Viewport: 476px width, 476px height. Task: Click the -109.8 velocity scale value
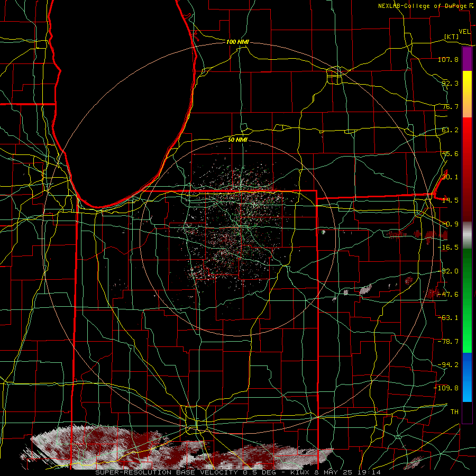tap(446, 388)
